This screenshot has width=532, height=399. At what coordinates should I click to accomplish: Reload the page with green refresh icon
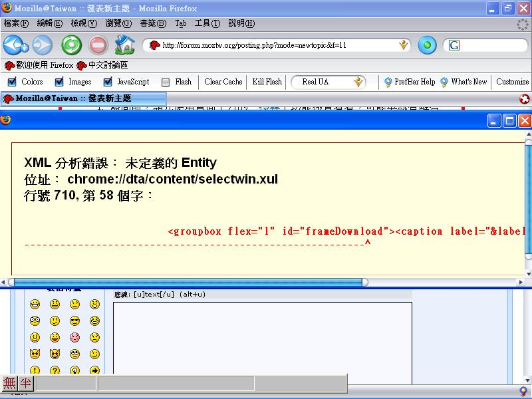tap(71, 45)
